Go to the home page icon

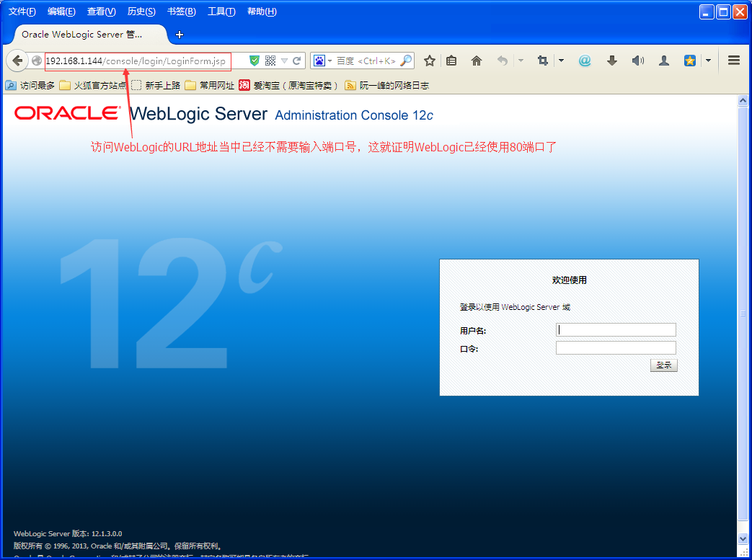coord(477,61)
